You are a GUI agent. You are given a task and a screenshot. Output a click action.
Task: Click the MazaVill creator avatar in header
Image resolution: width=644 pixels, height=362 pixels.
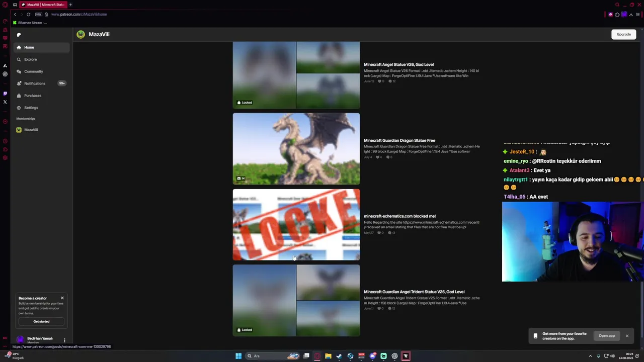coord(80,34)
